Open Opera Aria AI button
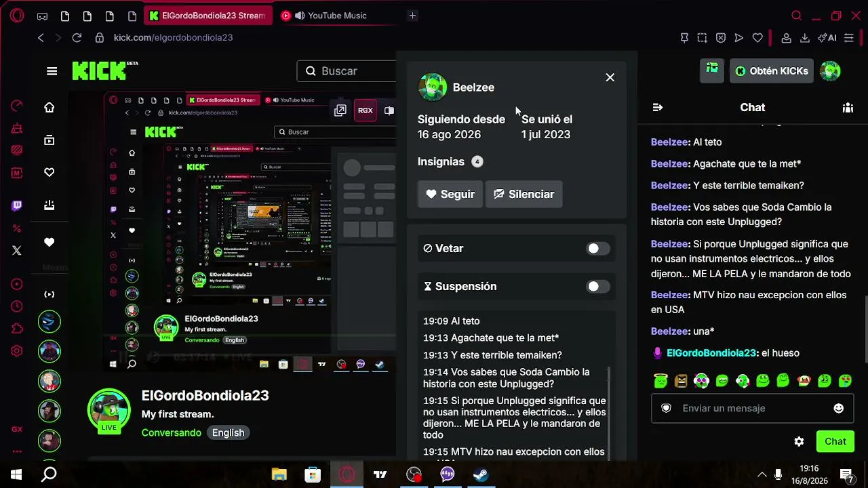The image size is (868, 488). point(827,38)
